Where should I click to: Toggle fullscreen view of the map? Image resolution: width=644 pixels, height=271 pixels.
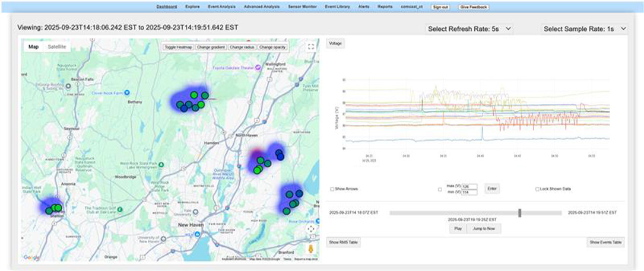(x=310, y=47)
